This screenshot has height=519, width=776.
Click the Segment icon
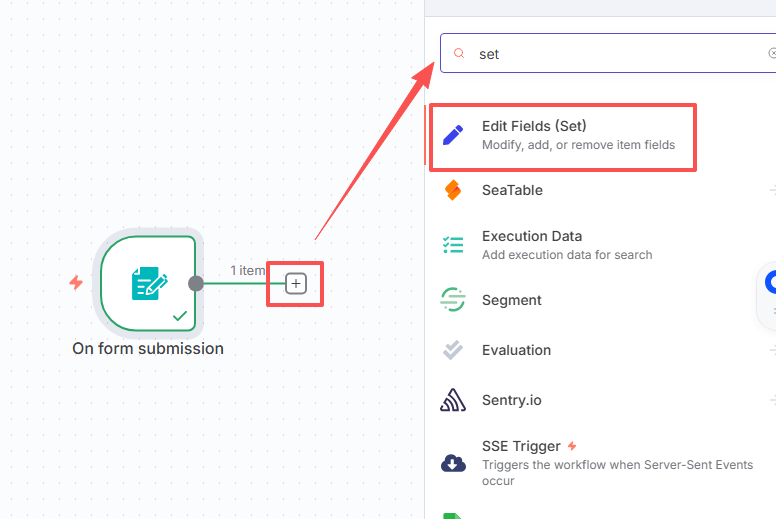[x=453, y=300]
